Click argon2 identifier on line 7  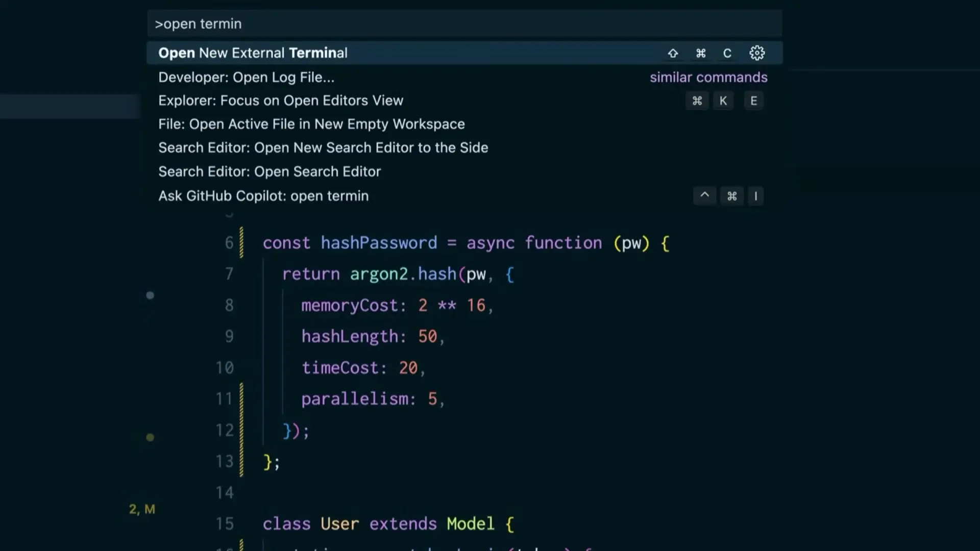pyautogui.click(x=379, y=274)
